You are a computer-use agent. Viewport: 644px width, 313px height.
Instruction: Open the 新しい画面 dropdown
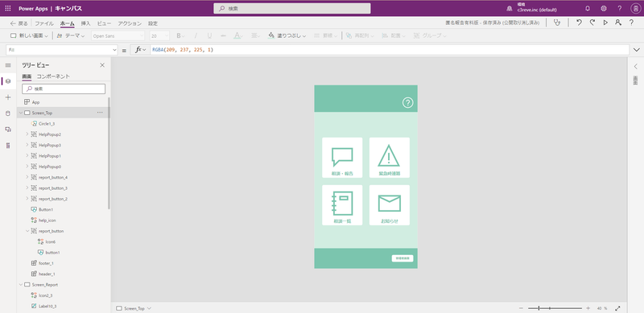(x=29, y=35)
